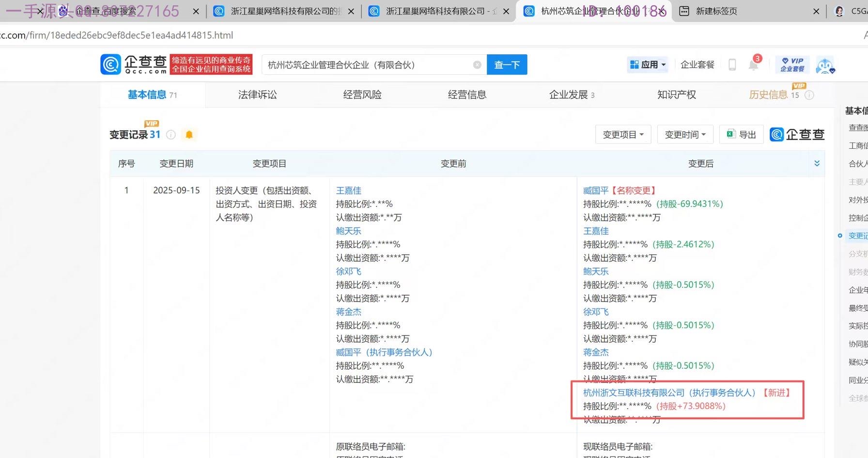This screenshot has height=458, width=868.
Task: Open the 企业套餐 header link
Action: 697,64
